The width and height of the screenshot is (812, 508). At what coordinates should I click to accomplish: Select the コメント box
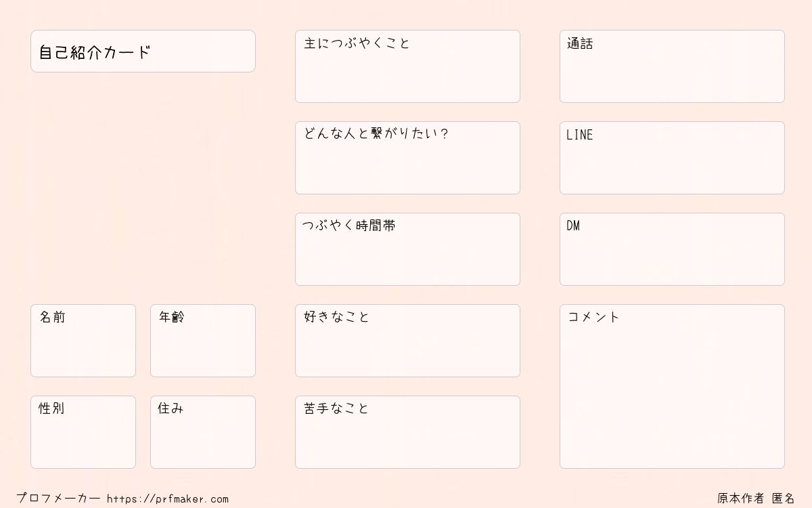tap(672, 386)
